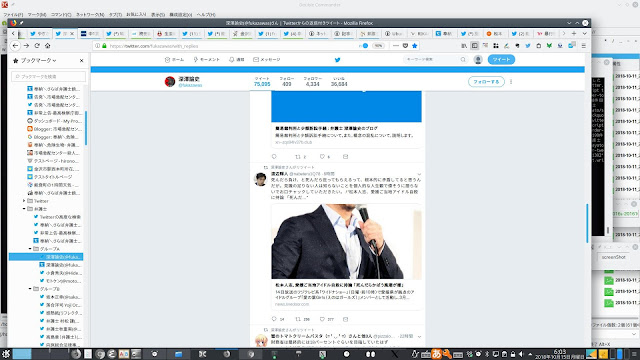Viewport: 640px width, 360px height.
Task: Retweet the microphone photo tweet
Action: [298, 319]
